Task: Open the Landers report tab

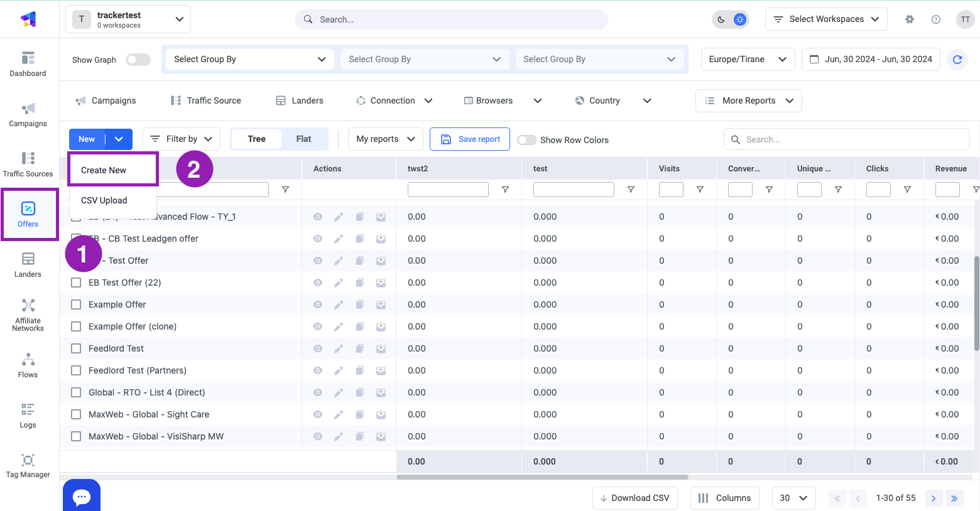Action: click(x=300, y=100)
